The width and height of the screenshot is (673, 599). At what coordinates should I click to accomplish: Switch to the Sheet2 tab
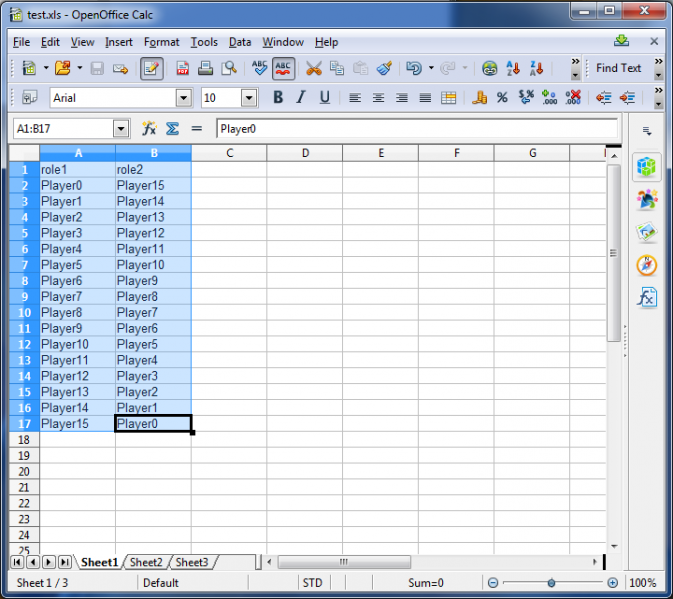pos(146,563)
